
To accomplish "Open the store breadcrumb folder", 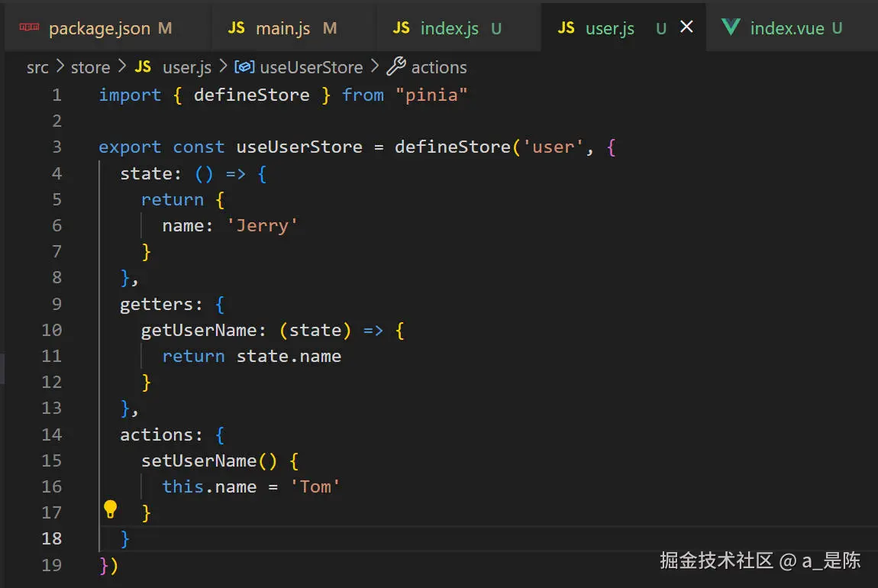I will 90,68.
